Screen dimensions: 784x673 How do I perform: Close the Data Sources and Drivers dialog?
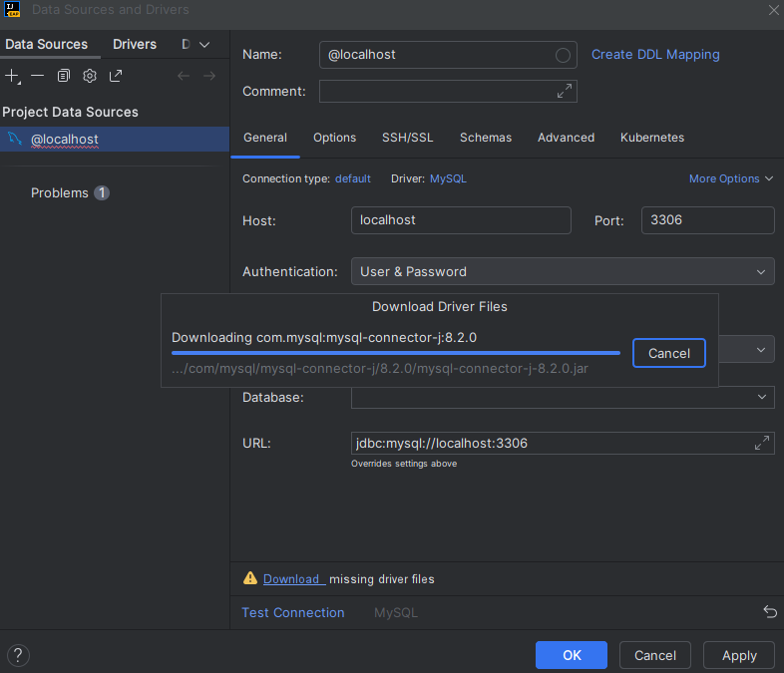[773, 10]
